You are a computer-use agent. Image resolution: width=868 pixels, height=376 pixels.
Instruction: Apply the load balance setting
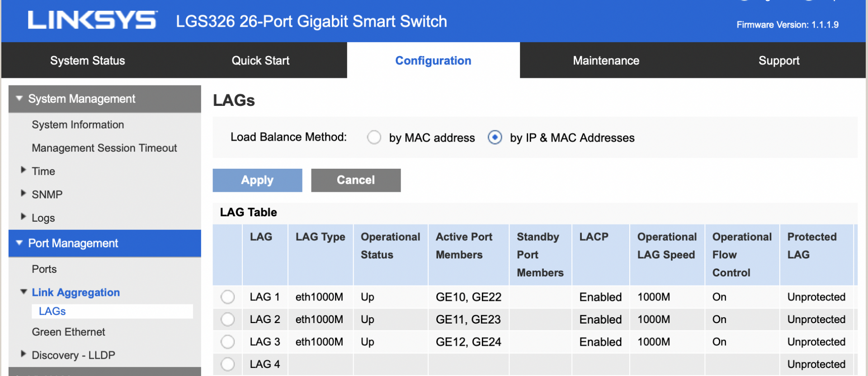(257, 180)
